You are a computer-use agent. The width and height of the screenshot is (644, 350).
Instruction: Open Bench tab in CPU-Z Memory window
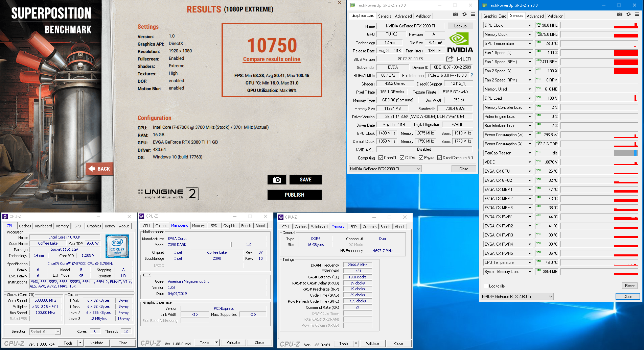385,227
